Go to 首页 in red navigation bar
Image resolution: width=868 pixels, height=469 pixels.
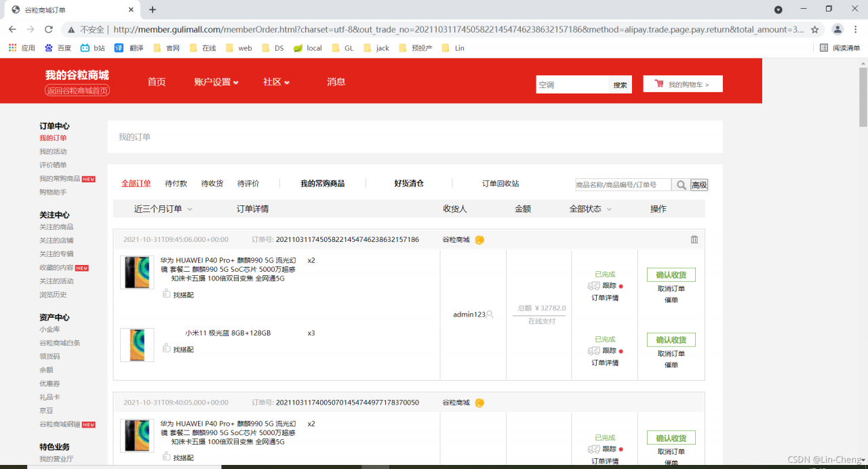(157, 82)
